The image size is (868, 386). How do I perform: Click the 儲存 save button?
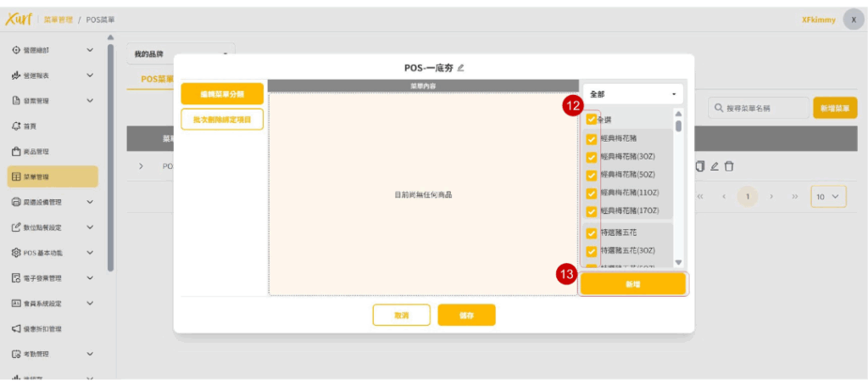coord(466,315)
